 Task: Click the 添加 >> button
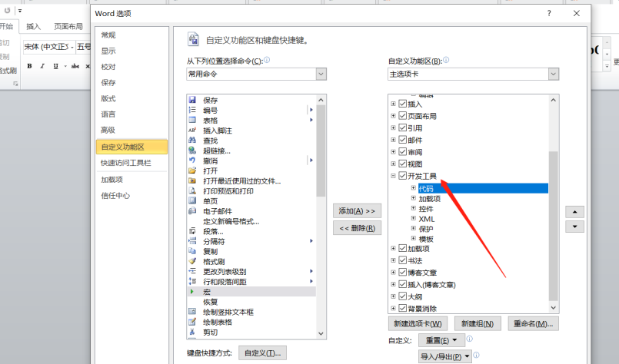pos(357,210)
